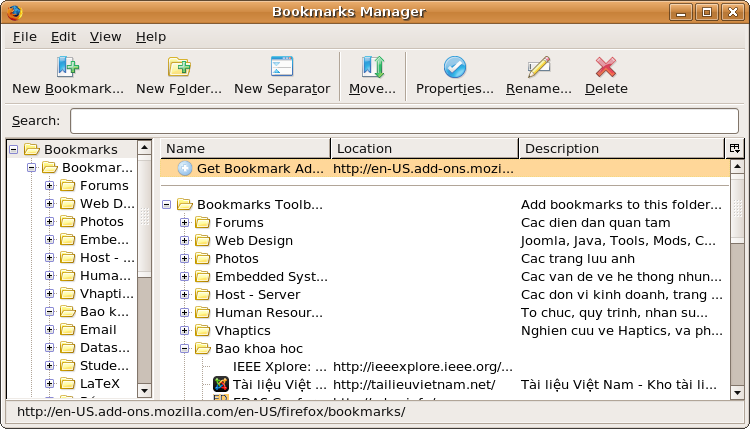Sort by the Description column header
The height and width of the screenshot is (429, 750).
pyautogui.click(x=620, y=148)
